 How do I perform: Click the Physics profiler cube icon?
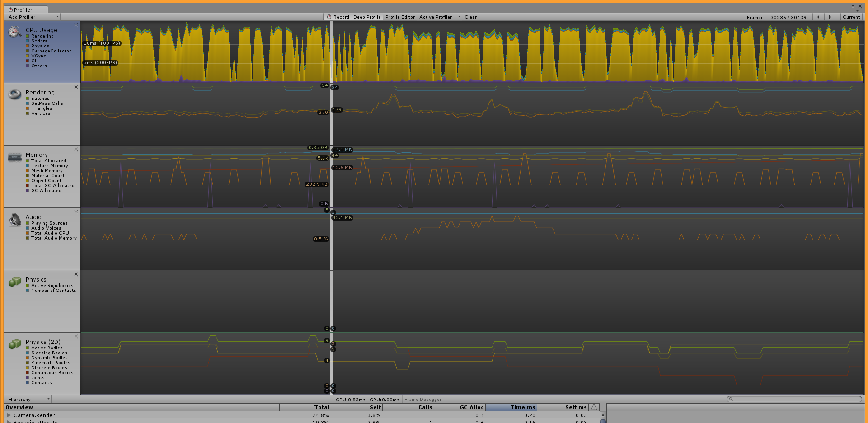coord(15,282)
